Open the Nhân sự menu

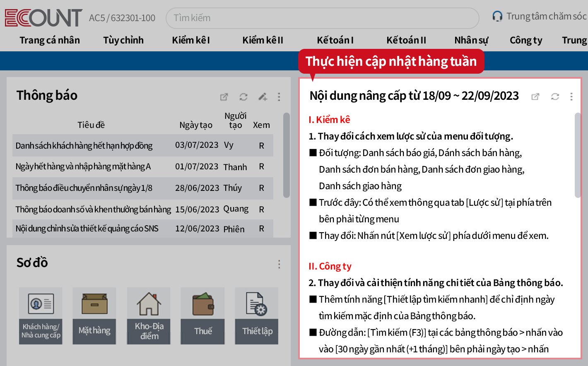pos(471,40)
